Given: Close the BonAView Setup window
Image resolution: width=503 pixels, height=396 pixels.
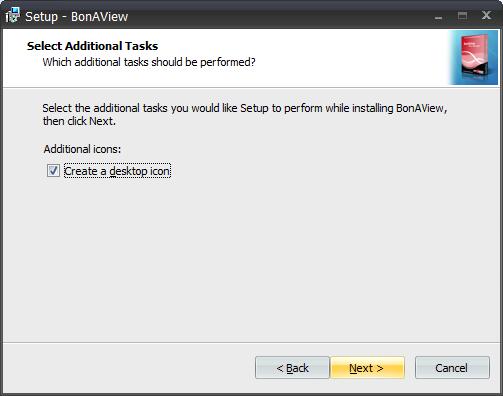Looking at the screenshot, I should coord(486,15).
